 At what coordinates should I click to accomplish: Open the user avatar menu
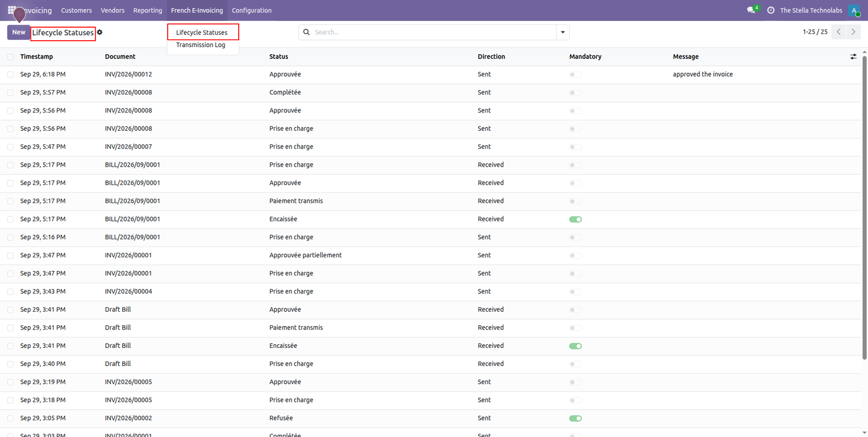pyautogui.click(x=854, y=10)
